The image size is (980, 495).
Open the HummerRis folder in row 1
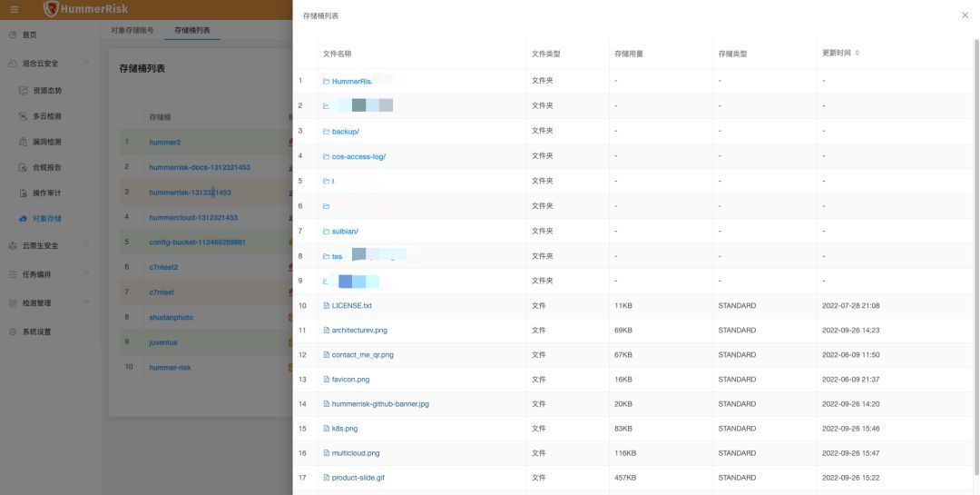352,82
